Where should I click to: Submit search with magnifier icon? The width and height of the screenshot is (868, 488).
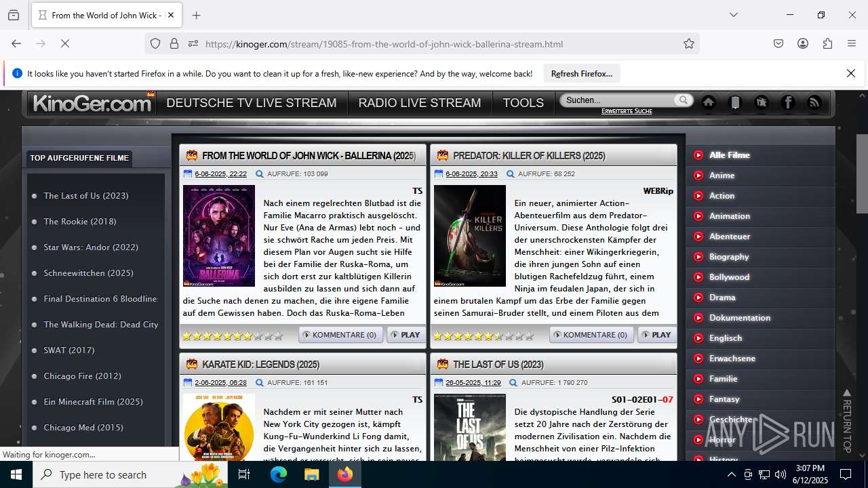click(683, 100)
